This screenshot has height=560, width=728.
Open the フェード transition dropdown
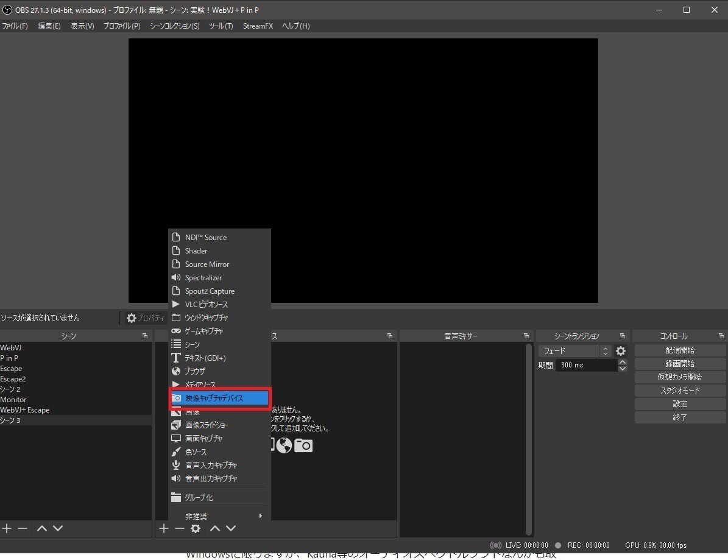click(x=575, y=351)
